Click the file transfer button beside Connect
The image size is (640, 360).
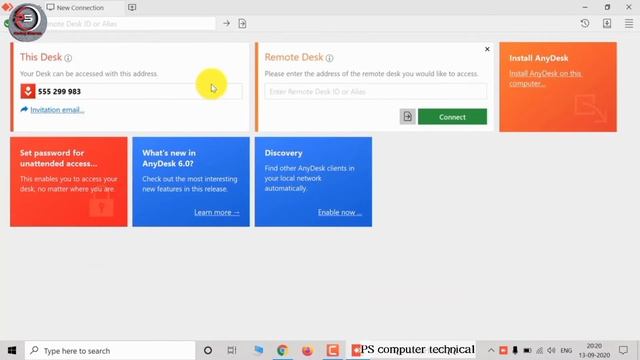tap(407, 117)
